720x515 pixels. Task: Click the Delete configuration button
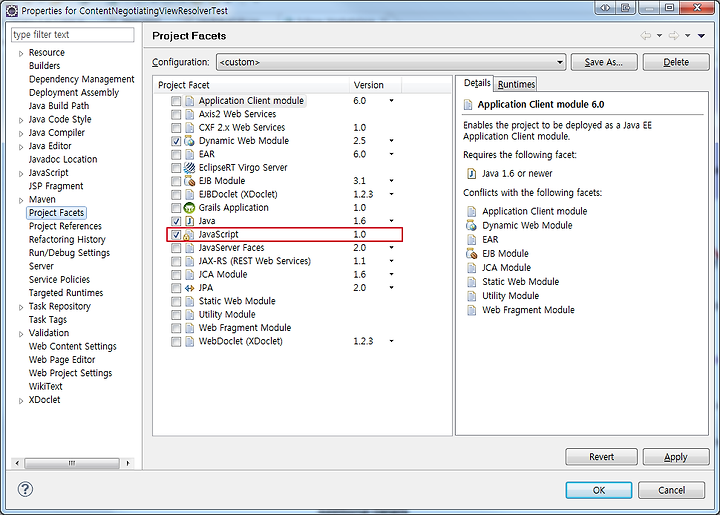pos(675,62)
